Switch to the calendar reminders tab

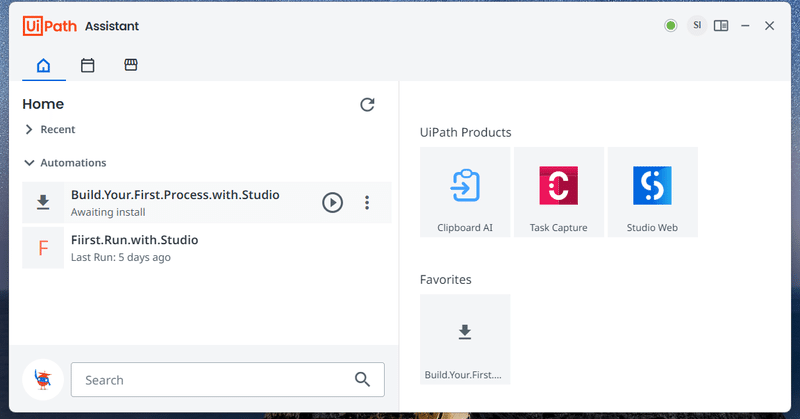(x=87, y=65)
